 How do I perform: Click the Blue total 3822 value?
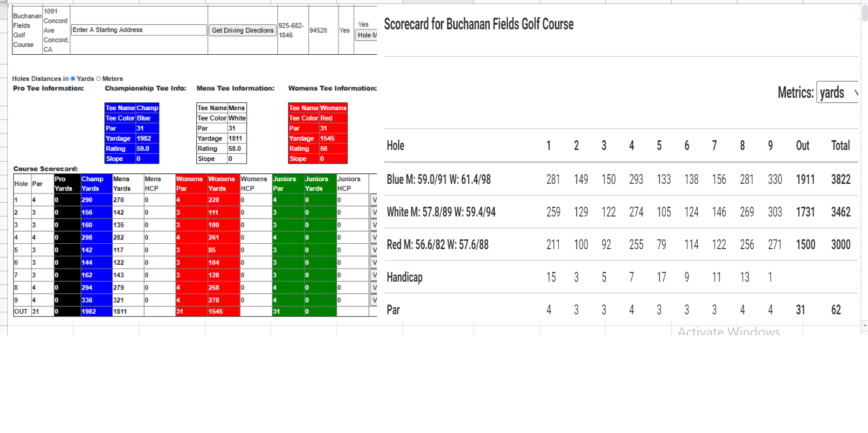841,179
